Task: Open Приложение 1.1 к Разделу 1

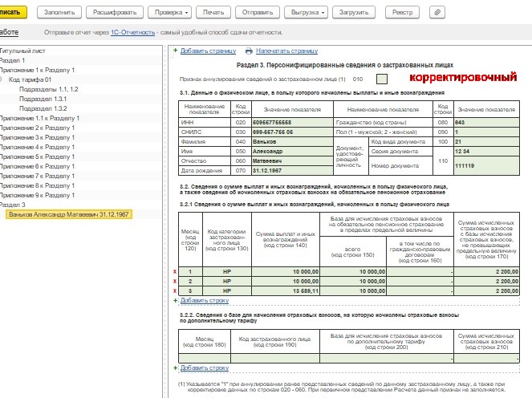Action: (39, 118)
